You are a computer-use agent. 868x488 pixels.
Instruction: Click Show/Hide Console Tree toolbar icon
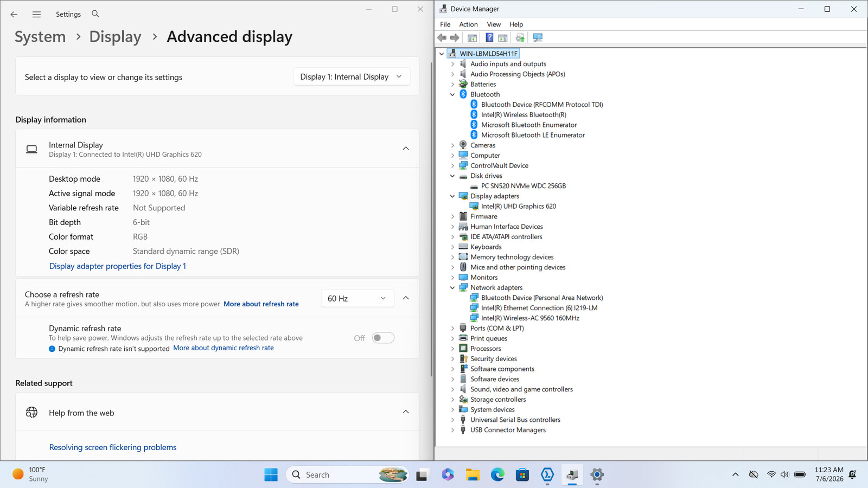[x=472, y=37]
